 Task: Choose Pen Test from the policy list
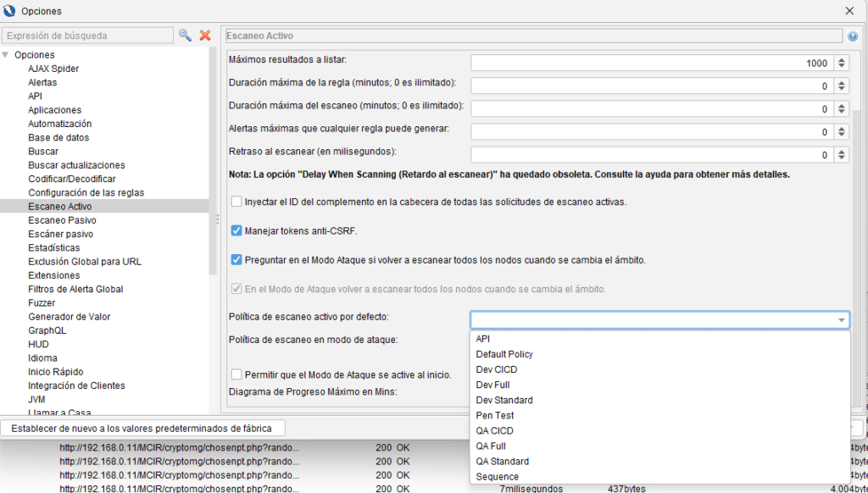click(x=495, y=416)
